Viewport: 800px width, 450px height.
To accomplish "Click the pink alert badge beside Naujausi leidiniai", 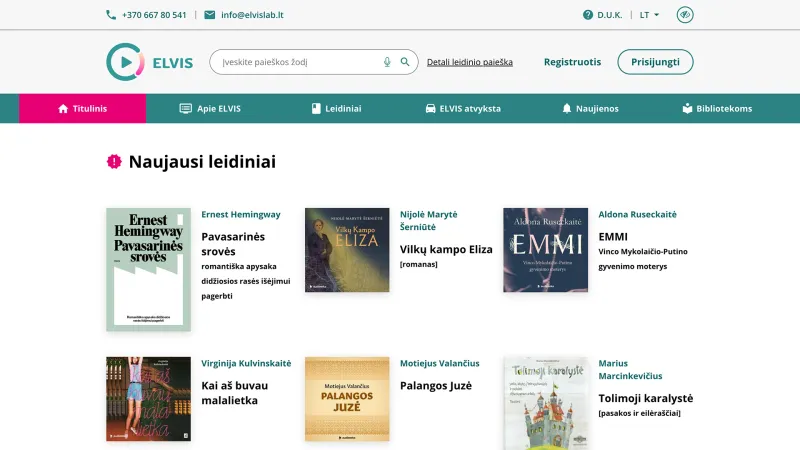I will click(114, 162).
